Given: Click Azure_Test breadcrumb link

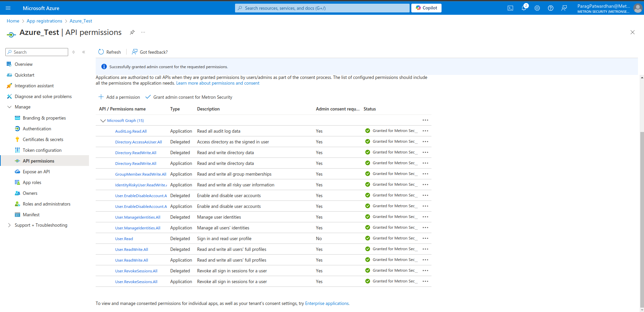Looking at the screenshot, I should [x=81, y=21].
